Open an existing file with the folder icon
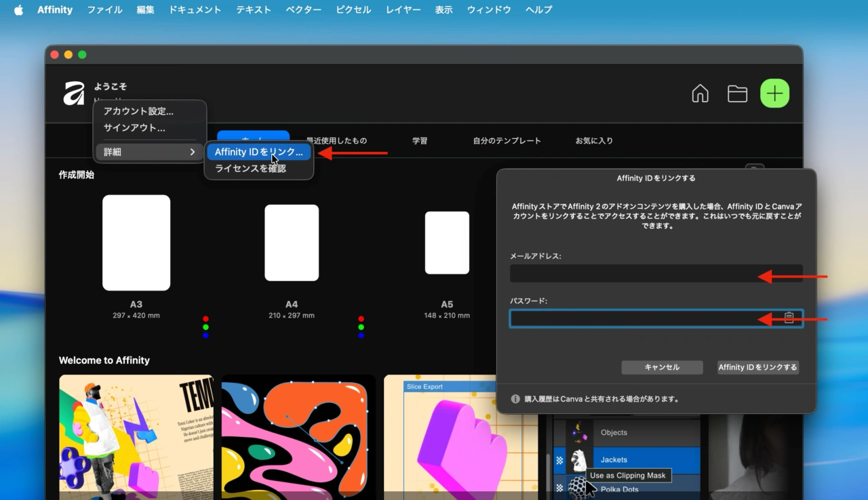The width and height of the screenshot is (868, 500). point(737,93)
